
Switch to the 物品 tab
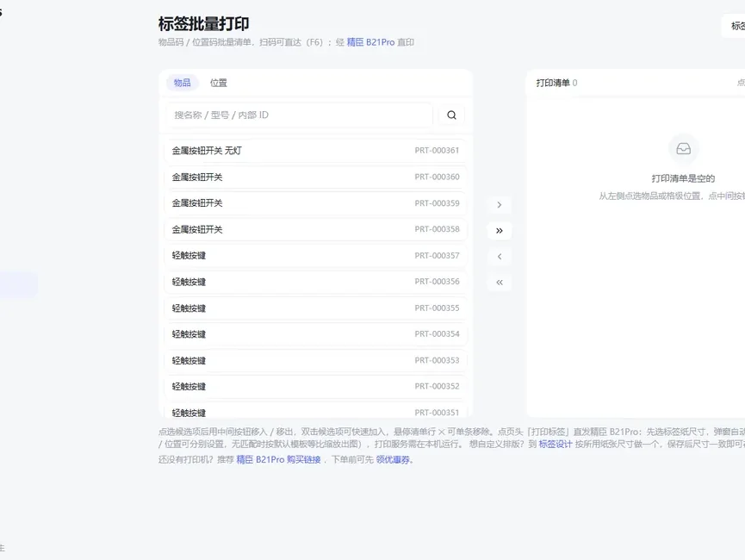coord(182,83)
